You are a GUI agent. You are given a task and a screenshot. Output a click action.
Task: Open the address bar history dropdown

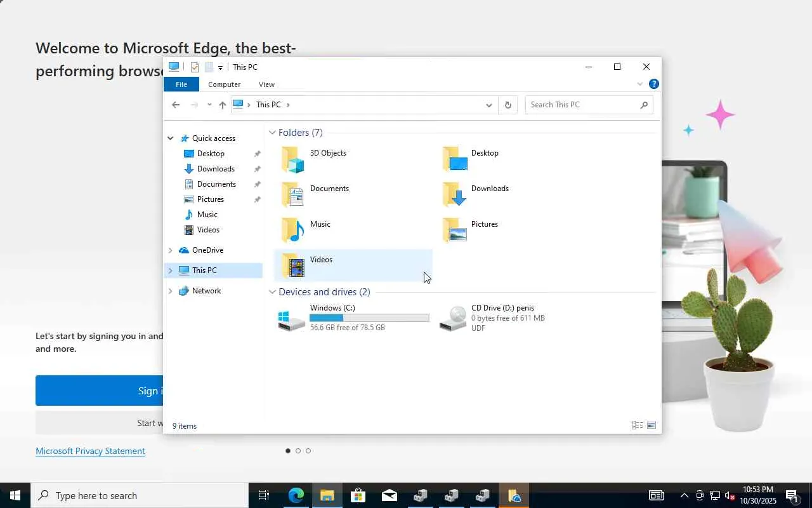pyautogui.click(x=488, y=105)
